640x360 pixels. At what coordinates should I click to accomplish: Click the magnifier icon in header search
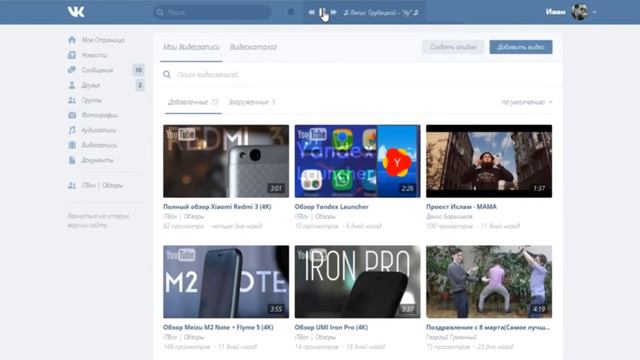160,12
